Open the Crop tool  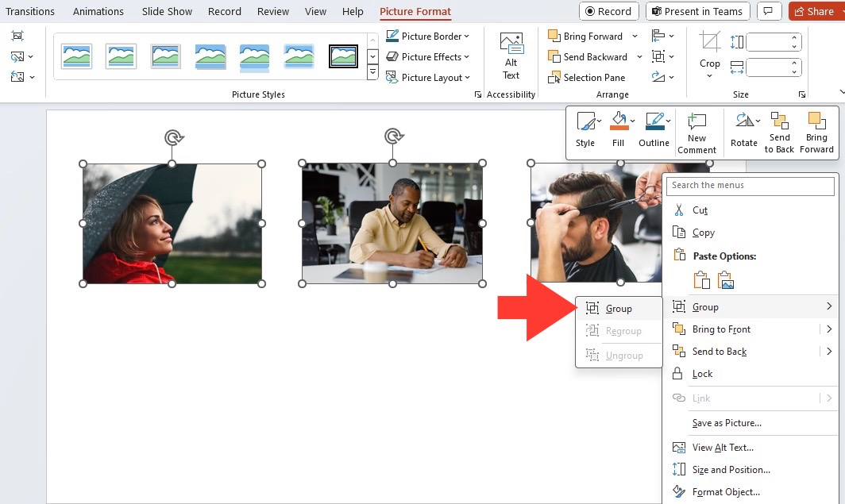coord(709,54)
